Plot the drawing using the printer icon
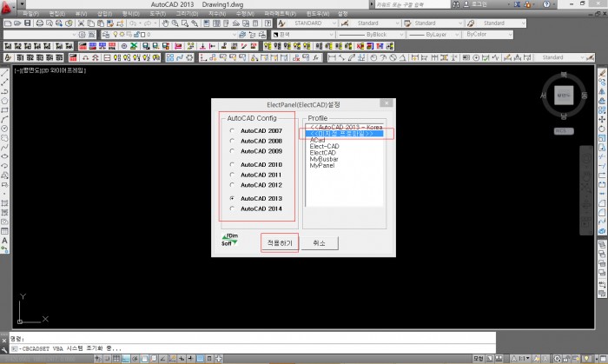 coord(40,23)
